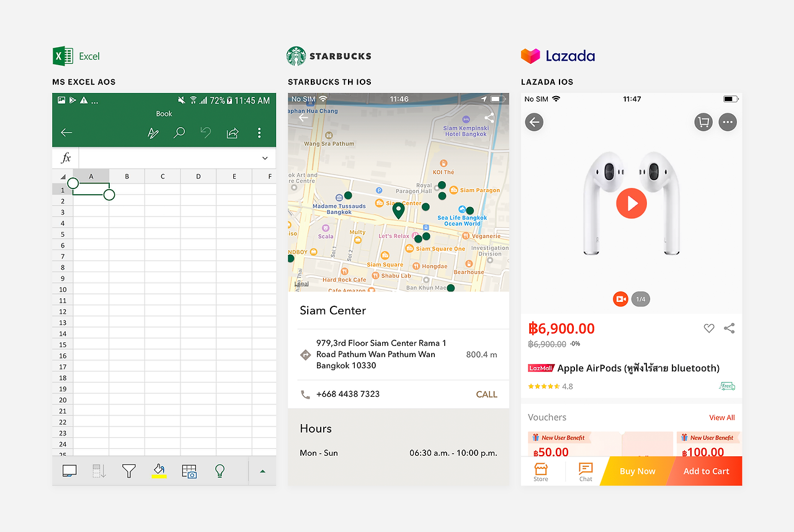The height and width of the screenshot is (532, 794).
Task: Go back from the Lazada product page
Action: coord(534,122)
